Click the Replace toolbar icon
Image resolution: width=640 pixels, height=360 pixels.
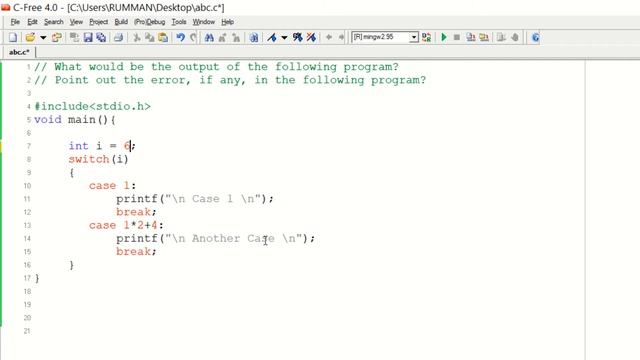coord(236,38)
